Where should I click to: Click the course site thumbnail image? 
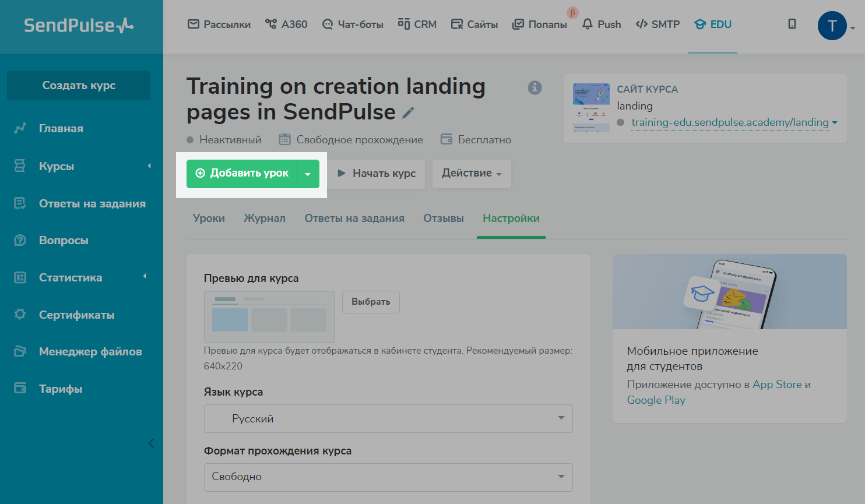point(591,107)
